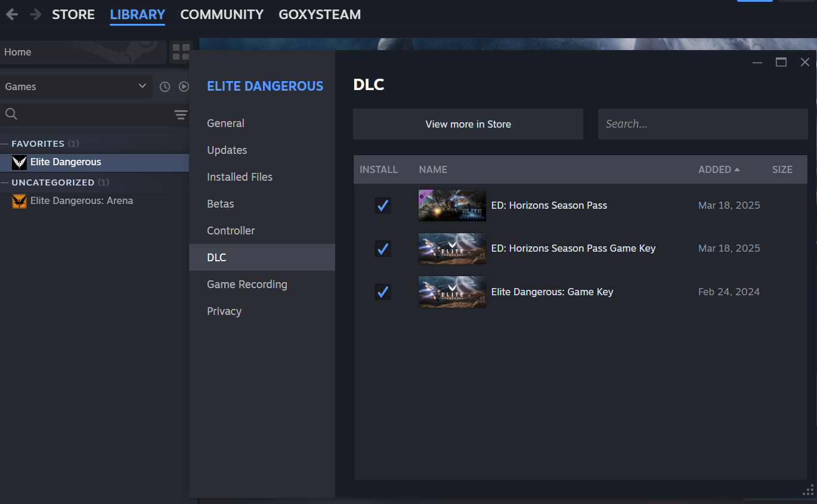The width and height of the screenshot is (817, 504).
Task: Open the STORE tab
Action: (73, 14)
